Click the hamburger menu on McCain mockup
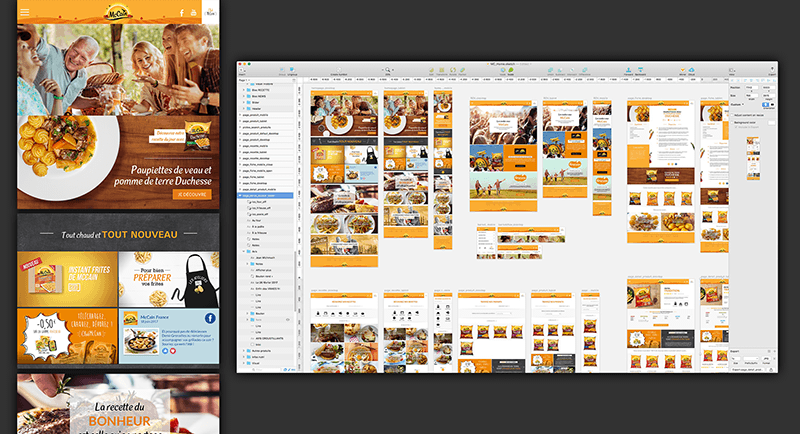 [24, 12]
